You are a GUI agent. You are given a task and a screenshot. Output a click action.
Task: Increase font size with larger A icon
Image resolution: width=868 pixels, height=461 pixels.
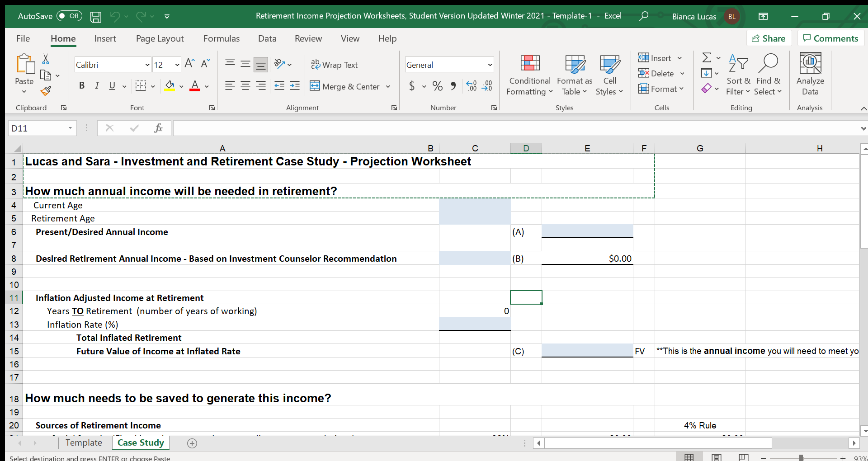coord(190,64)
